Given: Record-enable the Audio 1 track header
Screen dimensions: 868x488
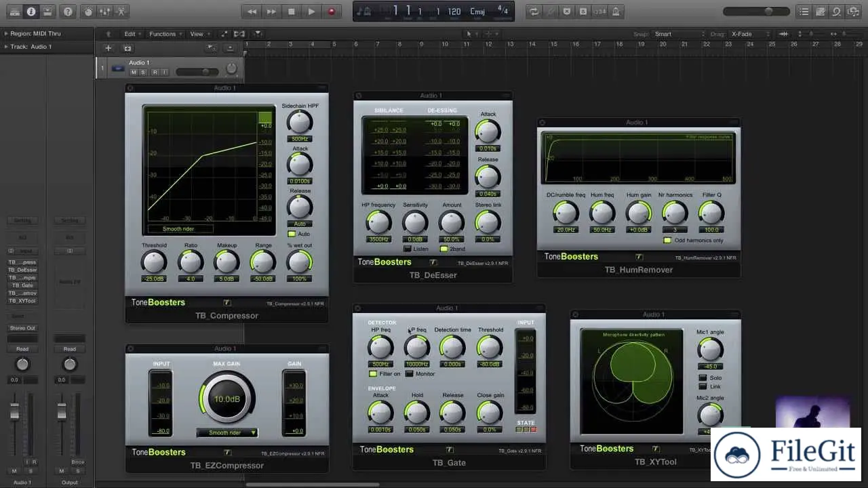Looking at the screenshot, I should (x=155, y=72).
